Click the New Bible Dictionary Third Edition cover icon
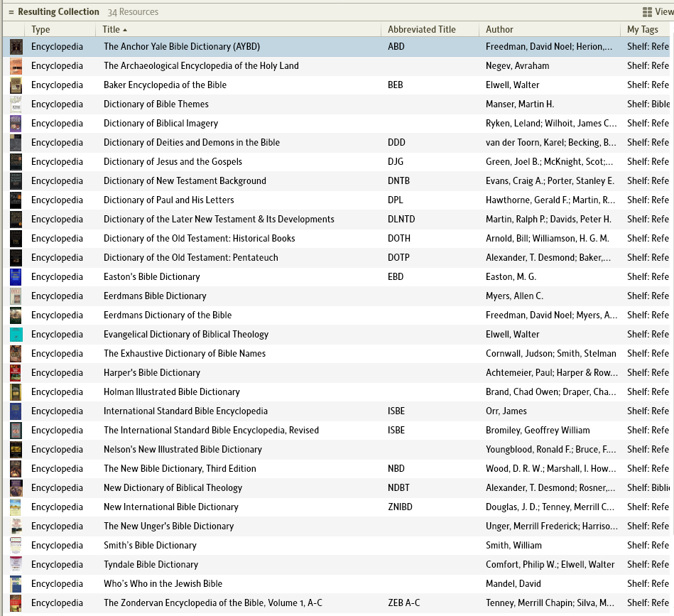The height and width of the screenshot is (616, 674). click(x=16, y=468)
